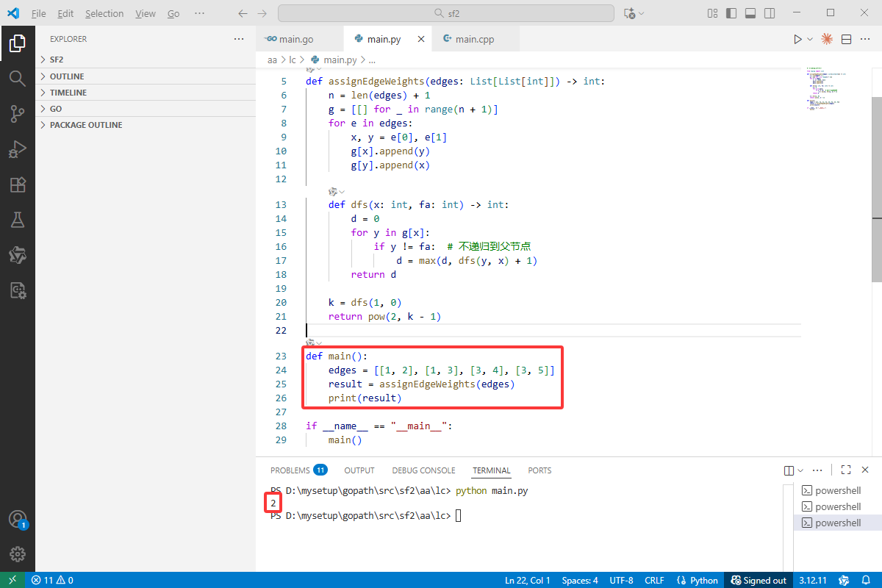Open the Copilot chat icon in title bar
882x588 pixels.
click(x=629, y=13)
